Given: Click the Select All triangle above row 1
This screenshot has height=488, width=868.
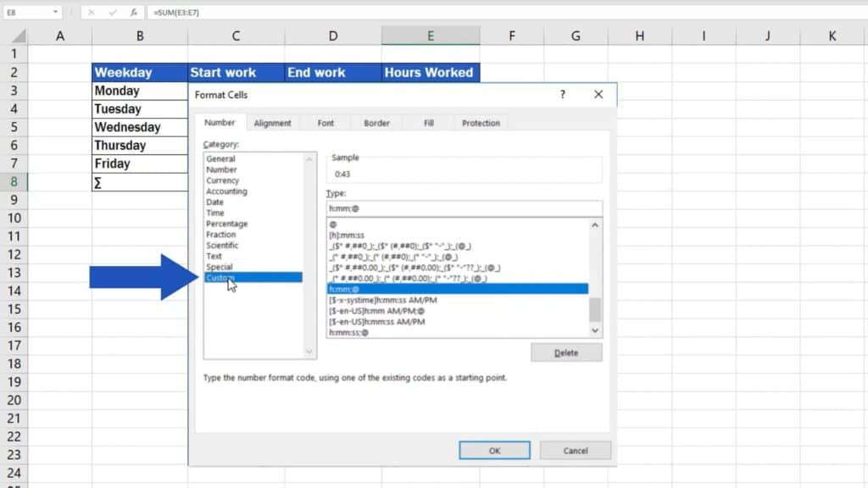Looking at the screenshot, I should 17,36.
